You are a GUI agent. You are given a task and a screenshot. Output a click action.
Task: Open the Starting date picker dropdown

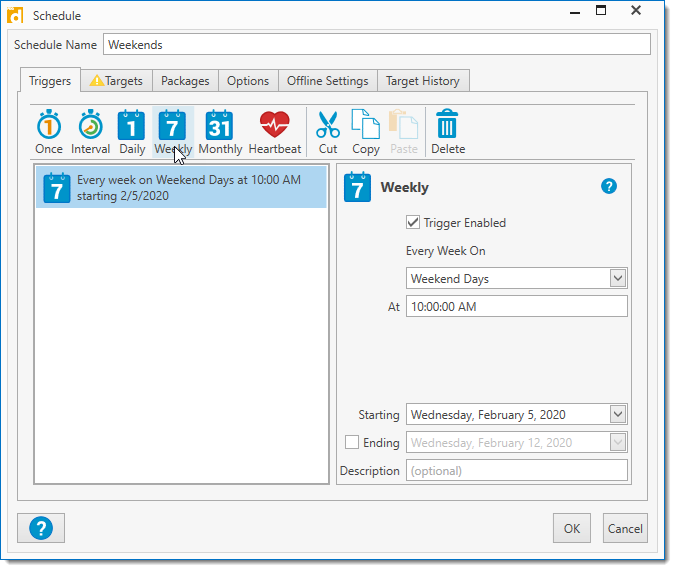point(617,414)
